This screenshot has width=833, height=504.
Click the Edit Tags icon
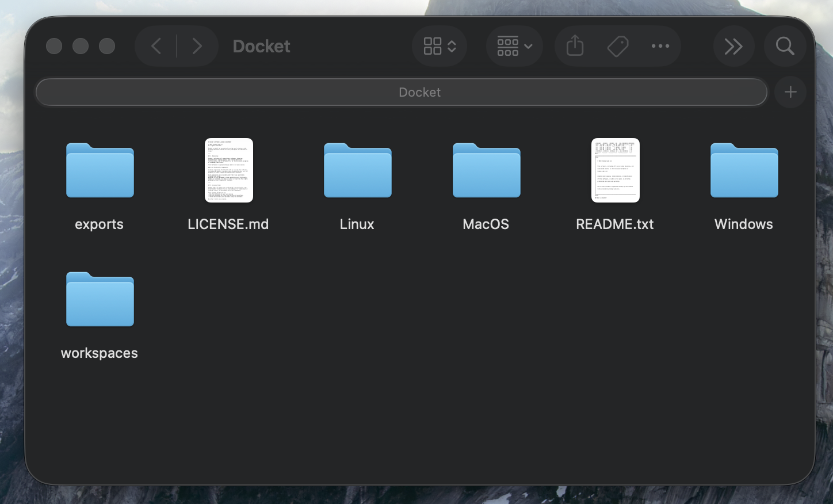coord(617,46)
